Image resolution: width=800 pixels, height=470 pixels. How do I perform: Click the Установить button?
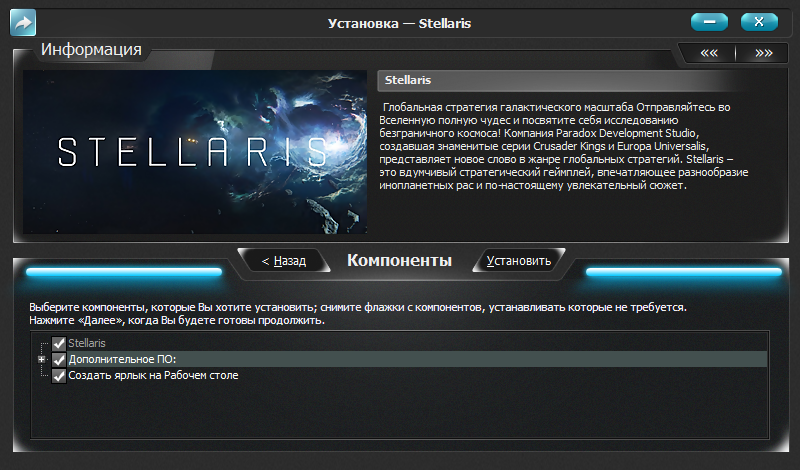coord(518,261)
